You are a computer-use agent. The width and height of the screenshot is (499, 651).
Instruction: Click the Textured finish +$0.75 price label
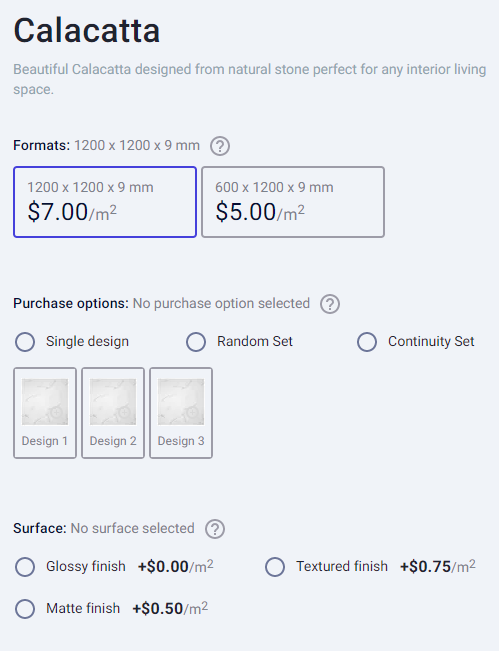click(438, 566)
